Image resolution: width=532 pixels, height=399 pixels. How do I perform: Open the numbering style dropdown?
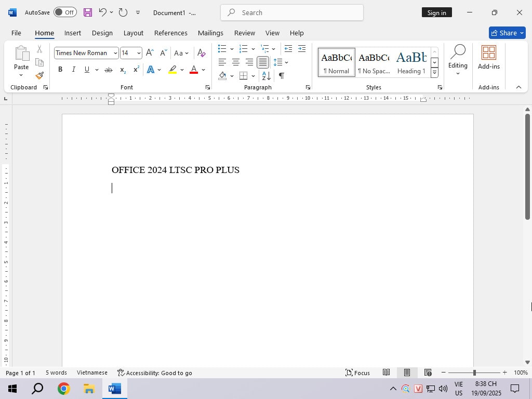click(x=253, y=49)
